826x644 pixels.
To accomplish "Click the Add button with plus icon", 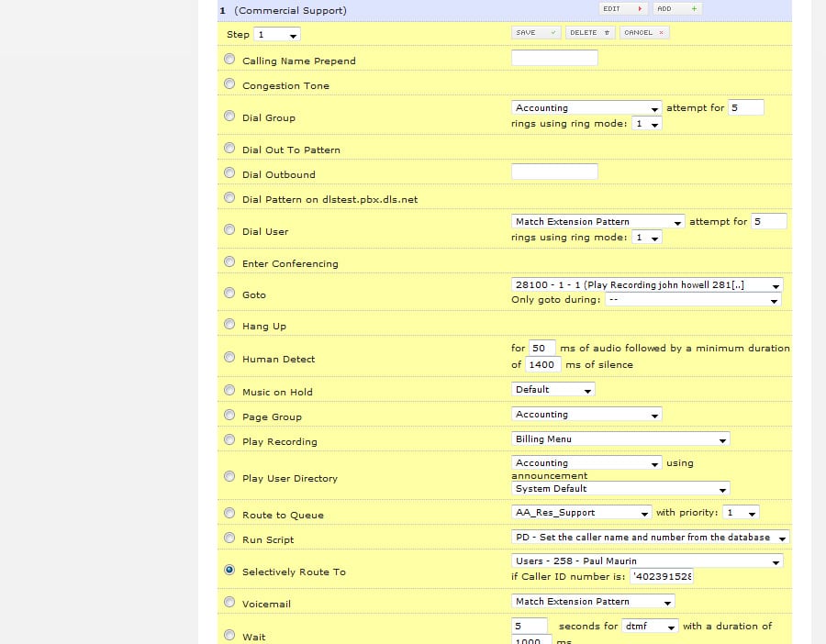I will click(676, 8).
